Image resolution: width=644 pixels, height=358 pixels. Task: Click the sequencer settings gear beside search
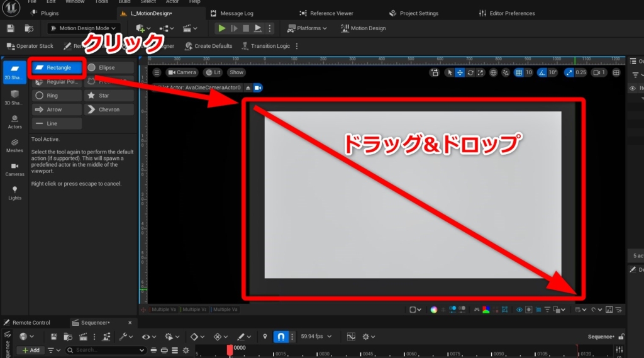(186, 350)
